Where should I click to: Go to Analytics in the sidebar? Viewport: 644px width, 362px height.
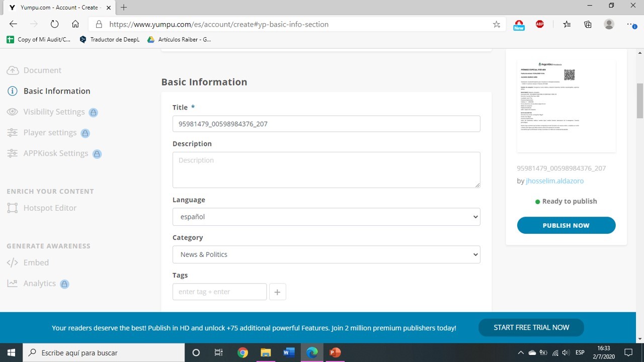click(x=39, y=284)
